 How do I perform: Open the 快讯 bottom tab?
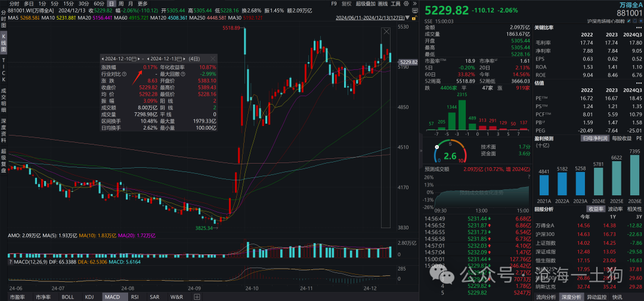click(x=617, y=297)
